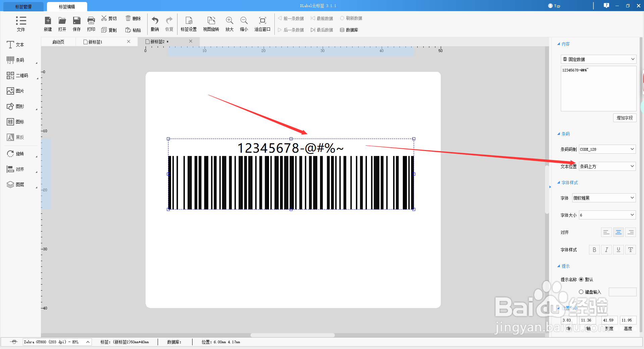Collapse the 提示 section
Image resolution: width=644 pixels, height=349 pixels.
[563, 266]
